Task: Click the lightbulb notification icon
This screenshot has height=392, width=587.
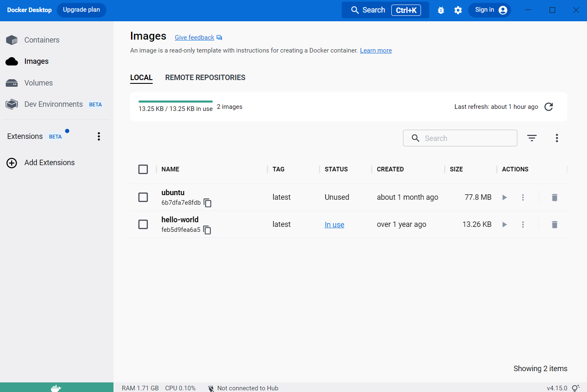Action: click(x=576, y=388)
